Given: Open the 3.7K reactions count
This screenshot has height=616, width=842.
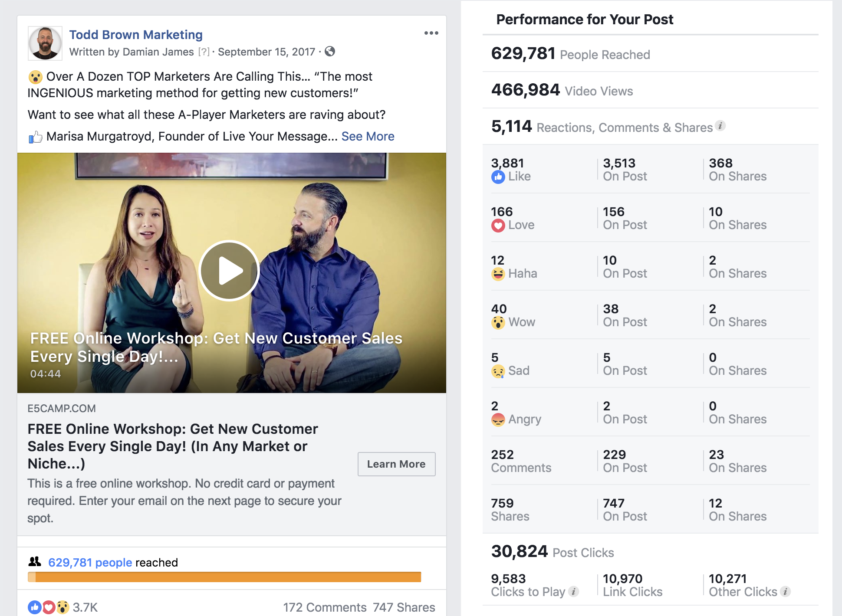Looking at the screenshot, I should coord(85,607).
